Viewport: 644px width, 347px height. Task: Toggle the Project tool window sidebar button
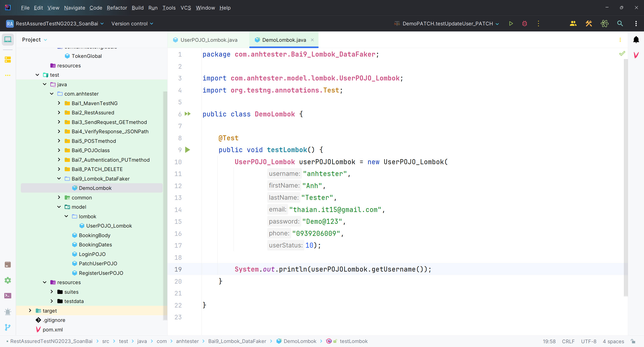(x=8, y=40)
